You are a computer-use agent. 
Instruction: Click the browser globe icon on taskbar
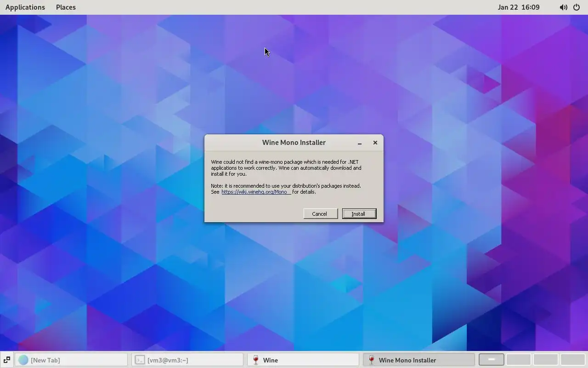point(23,360)
